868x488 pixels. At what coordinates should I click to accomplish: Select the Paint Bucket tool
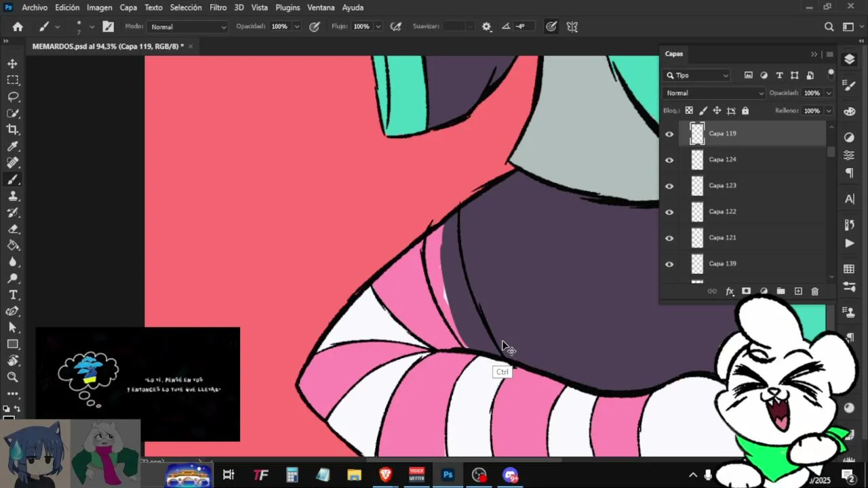(x=13, y=245)
